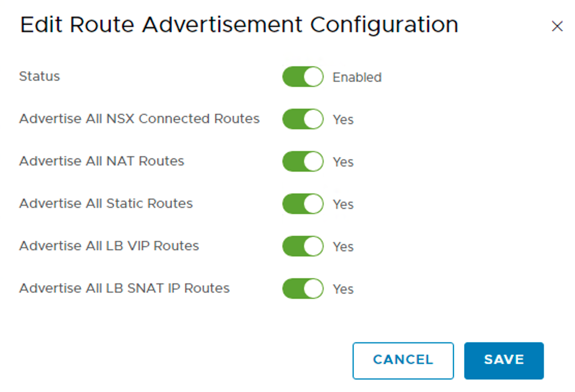Screen dimensions: 575x392
Task: Click "Yes" text beside the NAT Routes toggle
Action: 343,162
